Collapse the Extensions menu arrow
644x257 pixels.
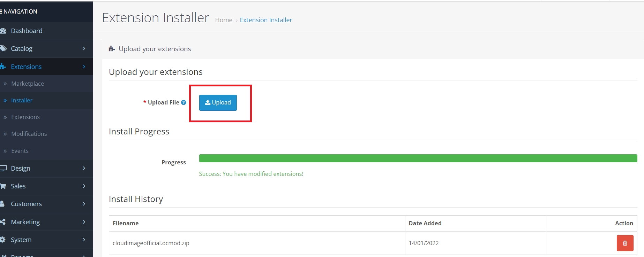click(84, 67)
